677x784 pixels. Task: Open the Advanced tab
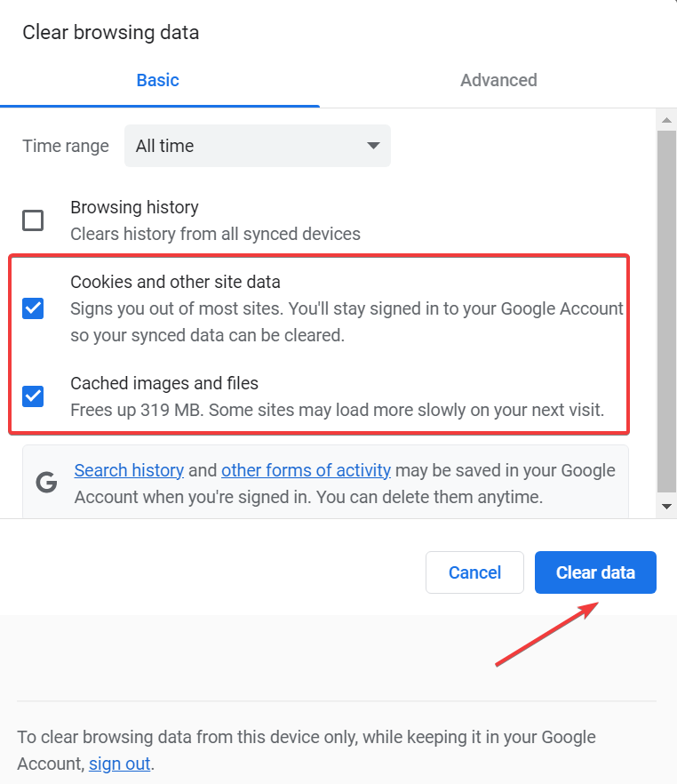498,81
